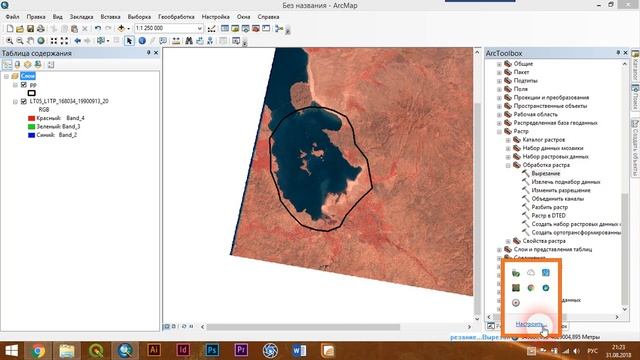
Task: Click the Add Data button
Action: (x=121, y=29)
